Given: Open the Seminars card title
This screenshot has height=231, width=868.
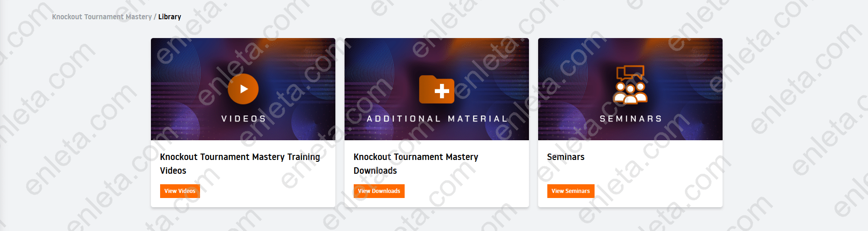Looking at the screenshot, I should pos(566,157).
